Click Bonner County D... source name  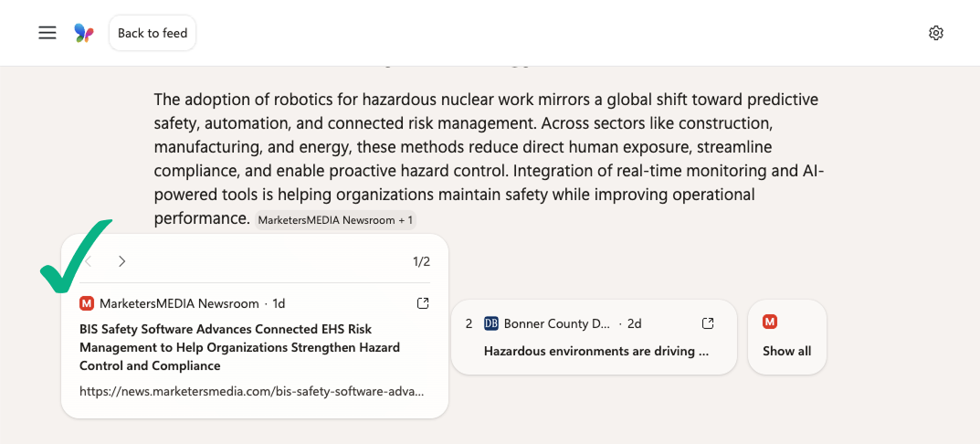click(556, 323)
